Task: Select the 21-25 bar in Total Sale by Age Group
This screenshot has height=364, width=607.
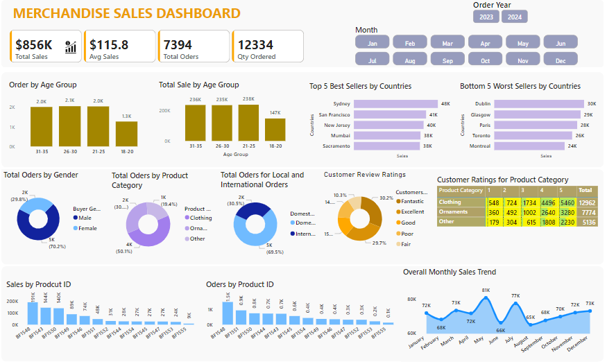Action: click(248, 123)
